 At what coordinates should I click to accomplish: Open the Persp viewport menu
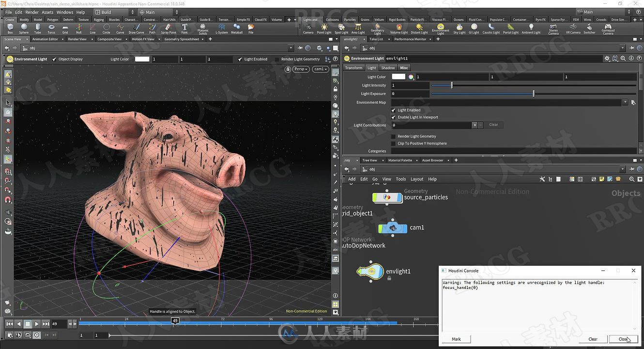[x=301, y=69]
